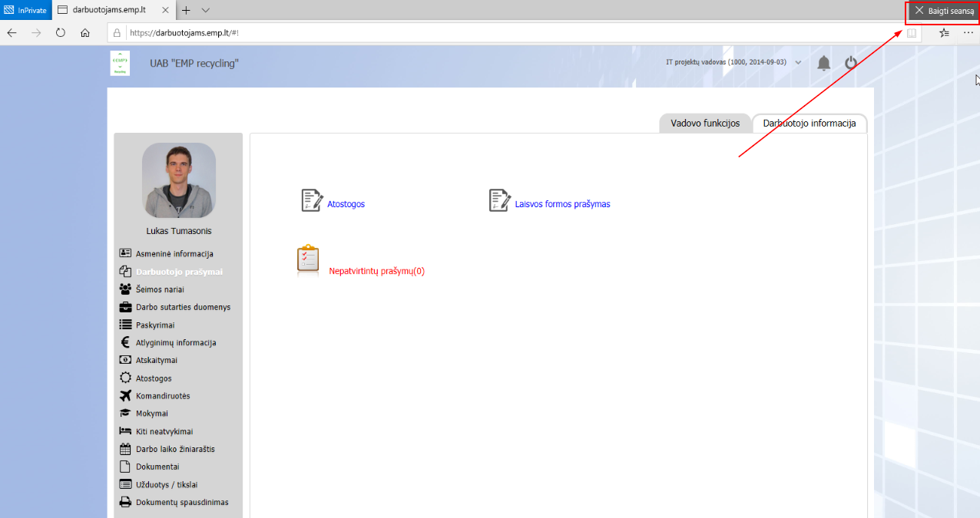Click the page icon beside Dokumentai
The image size is (980, 518).
click(125, 467)
